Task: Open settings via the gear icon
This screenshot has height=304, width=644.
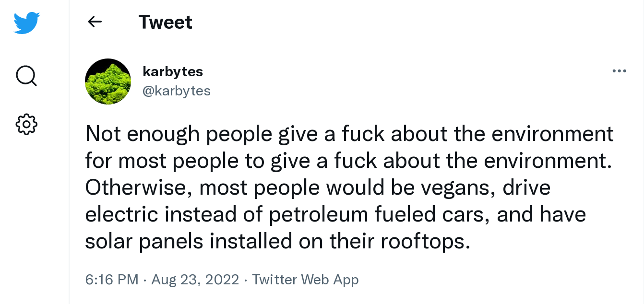Action: pyautogui.click(x=26, y=124)
